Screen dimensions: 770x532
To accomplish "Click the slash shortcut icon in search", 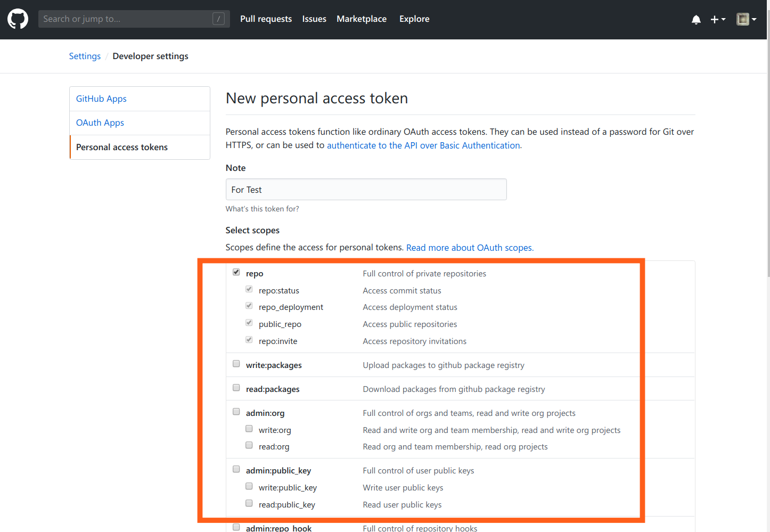I will point(218,19).
